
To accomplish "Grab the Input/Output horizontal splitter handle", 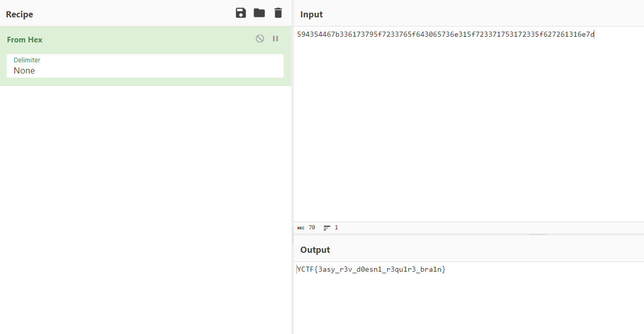I will 538,234.
